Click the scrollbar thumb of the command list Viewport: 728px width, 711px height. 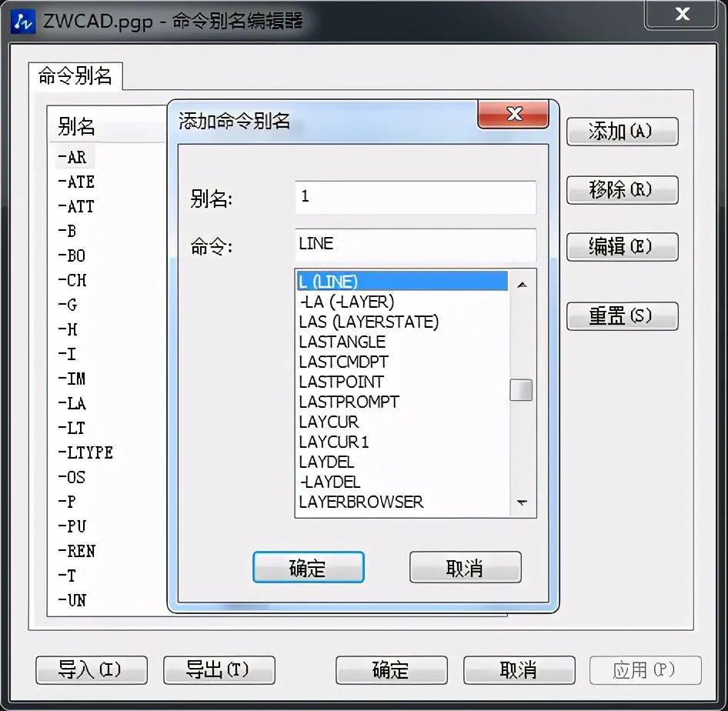tap(522, 390)
